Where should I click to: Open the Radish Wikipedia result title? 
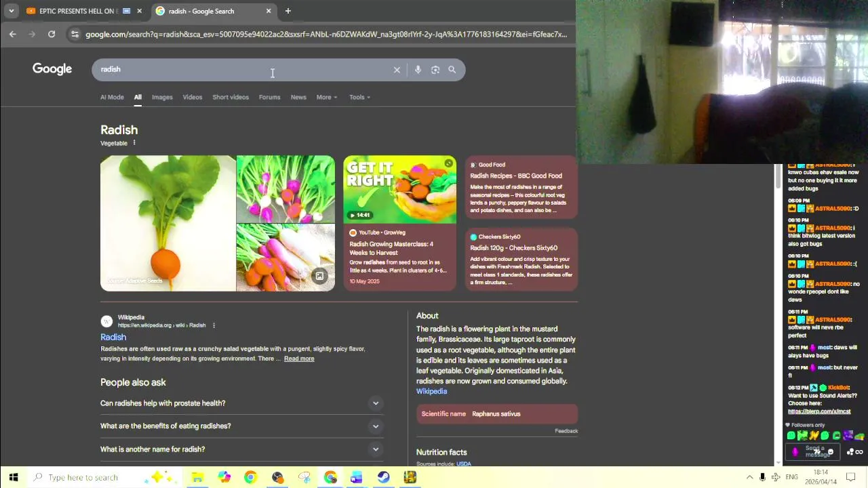(113, 337)
